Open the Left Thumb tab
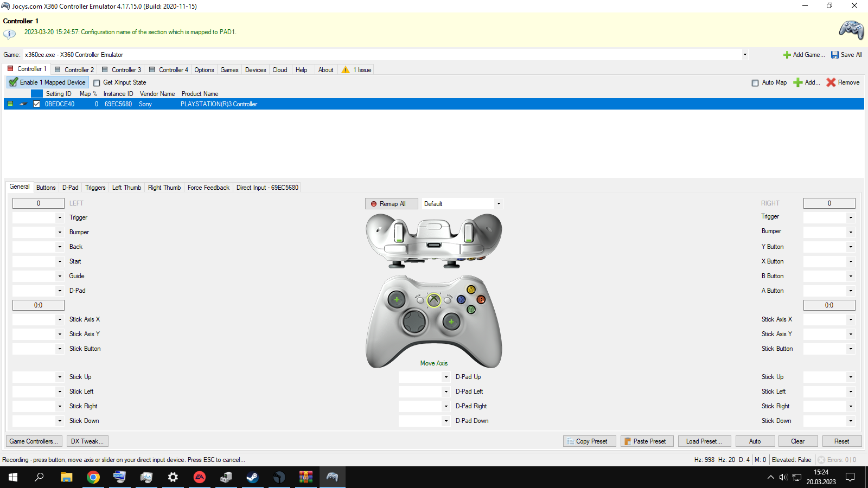 tap(126, 188)
